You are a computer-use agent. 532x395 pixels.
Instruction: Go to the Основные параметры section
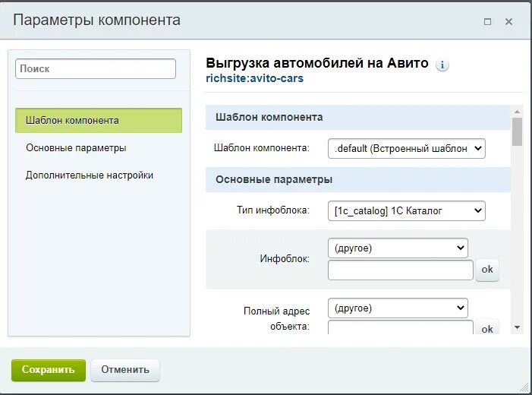click(76, 148)
